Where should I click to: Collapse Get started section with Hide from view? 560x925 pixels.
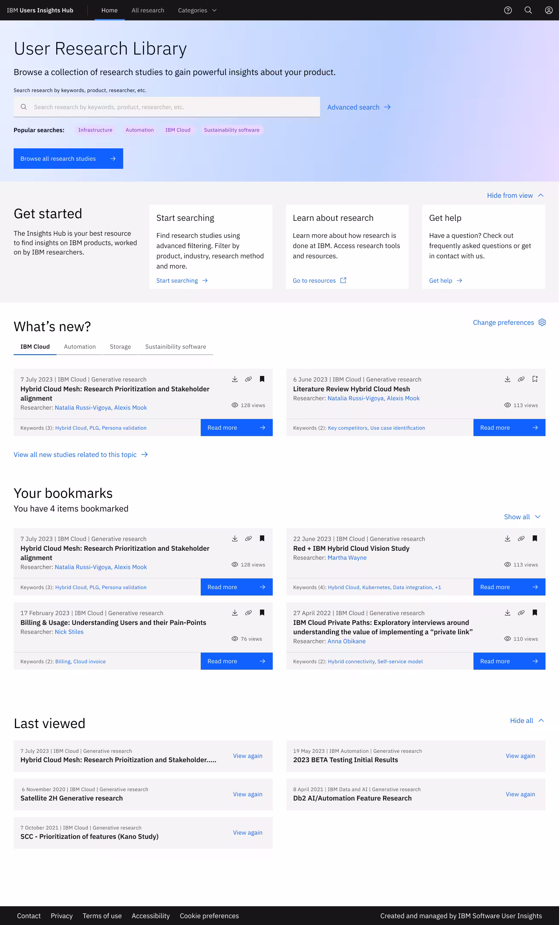[515, 195]
